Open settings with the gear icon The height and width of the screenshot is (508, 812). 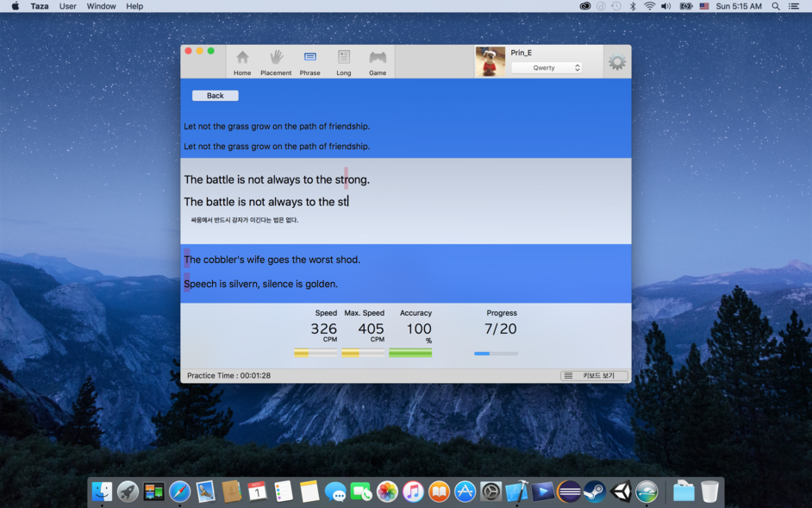coord(617,62)
